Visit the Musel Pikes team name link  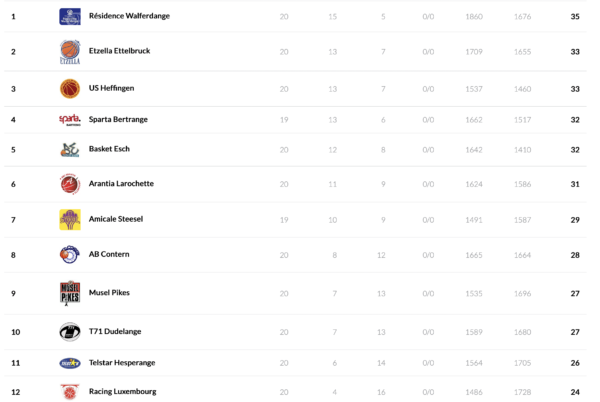click(109, 293)
